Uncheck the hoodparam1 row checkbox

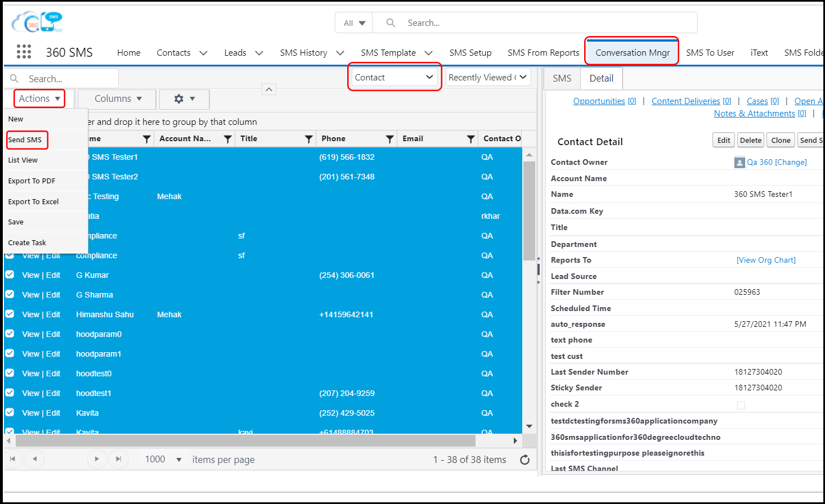[x=10, y=353]
